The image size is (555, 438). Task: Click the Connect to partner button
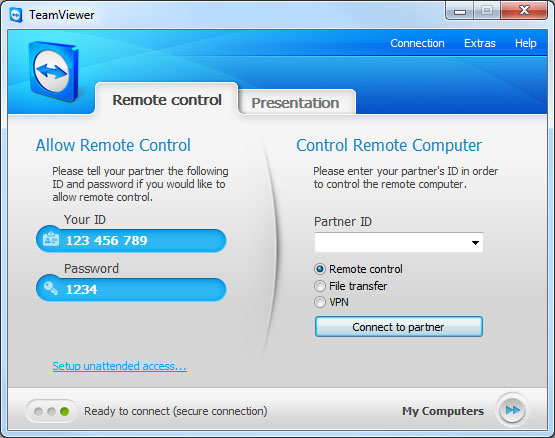[399, 326]
